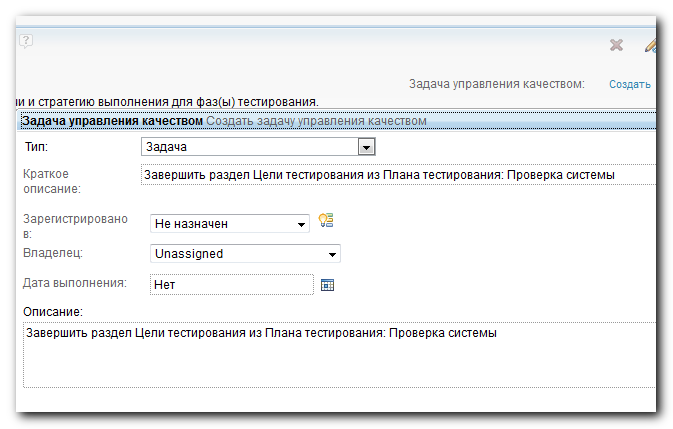The width and height of the screenshot is (673, 429).
Task: Open the Не назначен dropdown
Action: pos(230,224)
